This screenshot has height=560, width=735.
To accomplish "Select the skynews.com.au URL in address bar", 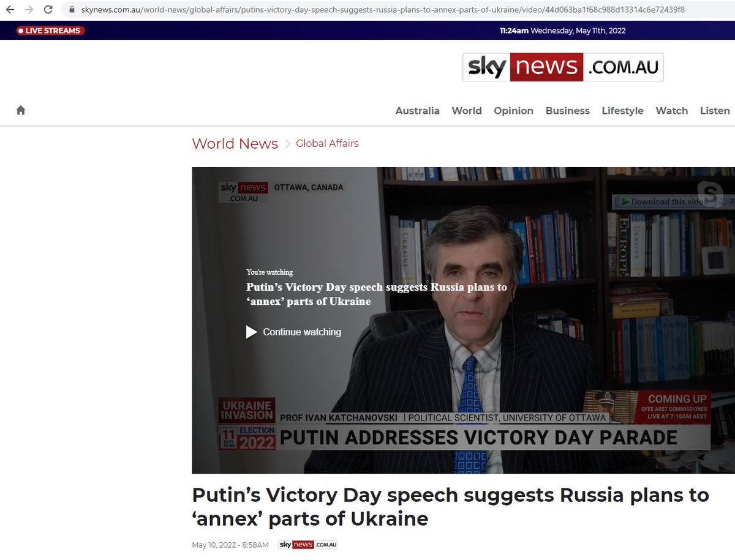I will [x=383, y=10].
